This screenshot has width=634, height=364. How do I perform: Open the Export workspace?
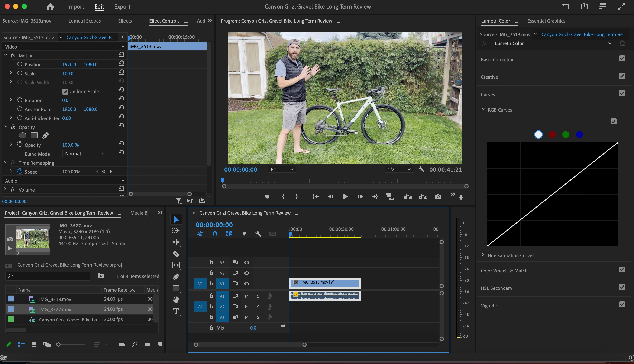tap(122, 7)
